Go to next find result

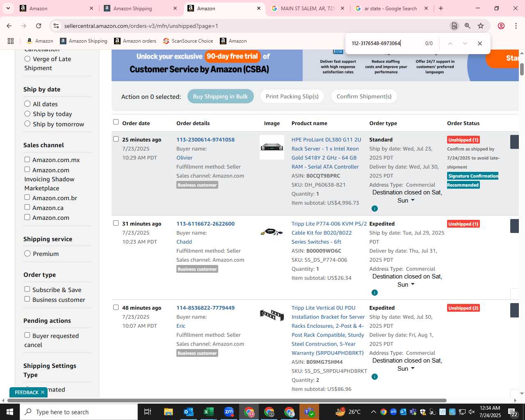pyautogui.click(x=465, y=43)
